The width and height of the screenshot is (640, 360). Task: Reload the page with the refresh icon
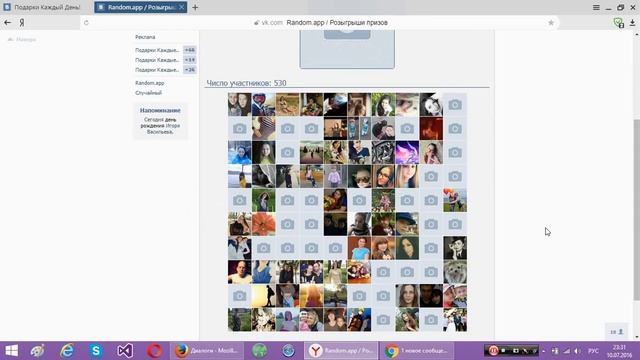pos(86,23)
